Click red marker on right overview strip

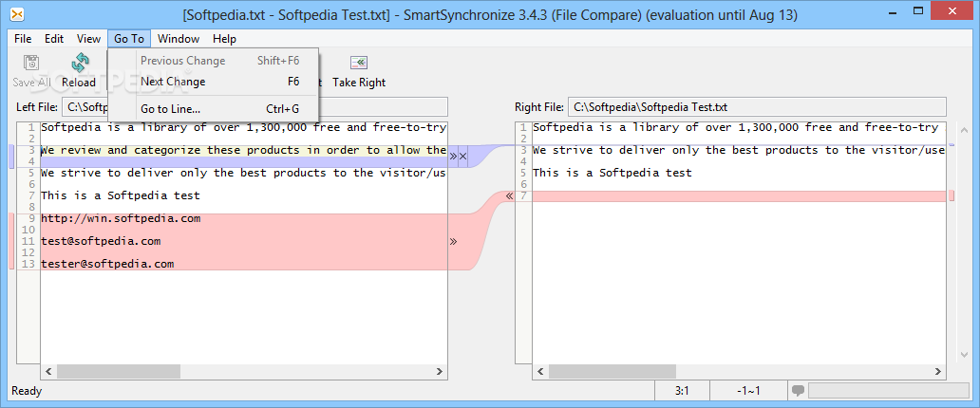(x=952, y=196)
